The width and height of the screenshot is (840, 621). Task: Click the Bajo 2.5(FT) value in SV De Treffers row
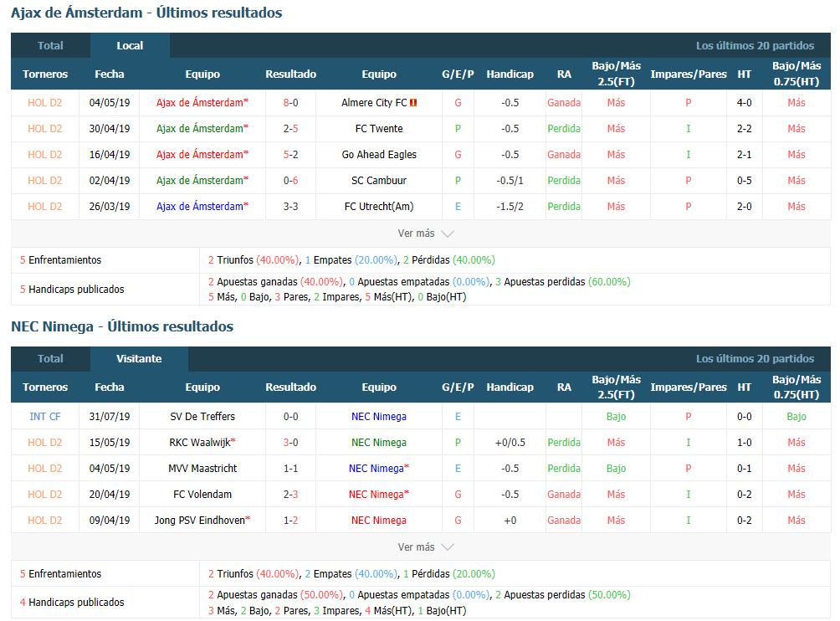point(616,416)
